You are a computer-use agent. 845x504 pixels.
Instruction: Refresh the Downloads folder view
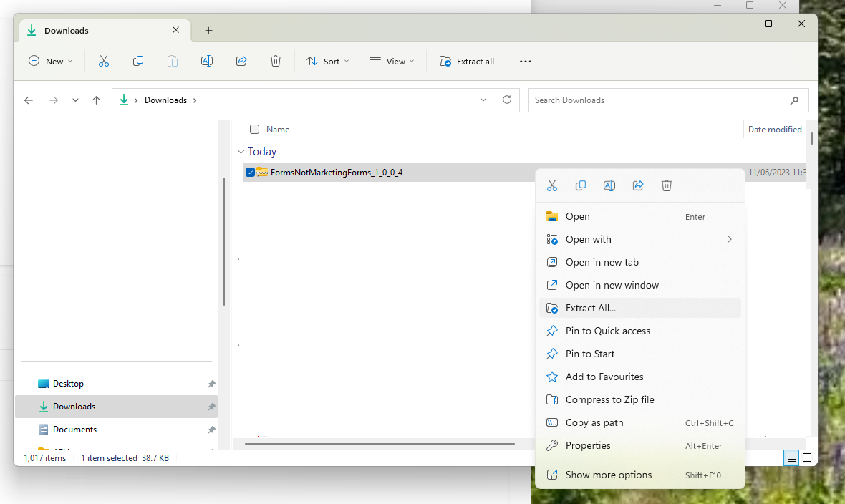coord(506,100)
